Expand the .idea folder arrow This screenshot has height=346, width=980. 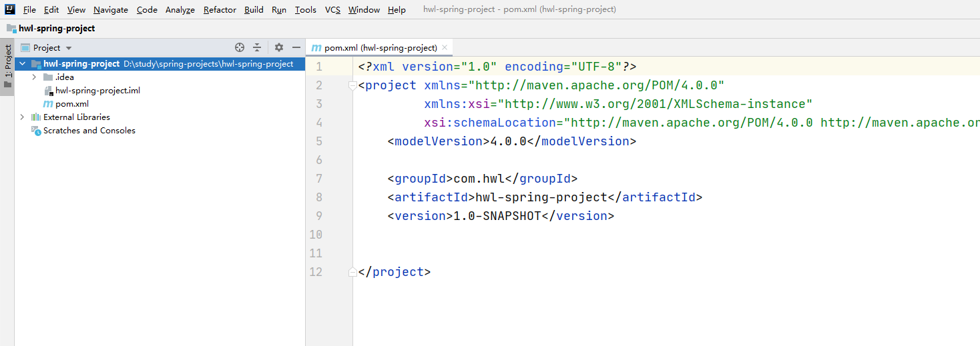point(35,77)
